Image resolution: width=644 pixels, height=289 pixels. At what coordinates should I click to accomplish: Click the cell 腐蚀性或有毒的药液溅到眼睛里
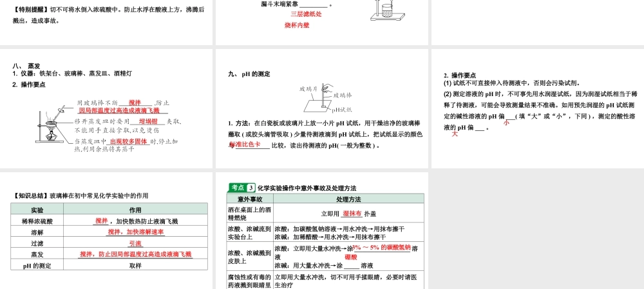tap(250, 281)
